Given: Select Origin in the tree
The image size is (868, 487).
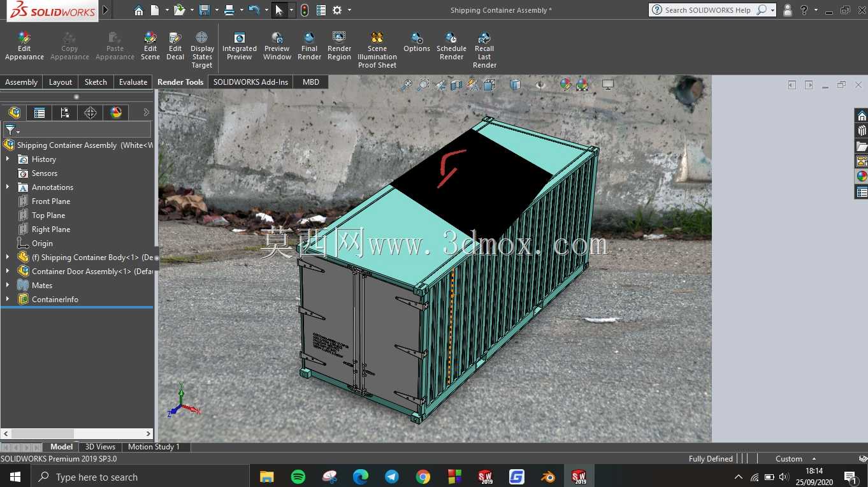Looking at the screenshot, I should (42, 243).
